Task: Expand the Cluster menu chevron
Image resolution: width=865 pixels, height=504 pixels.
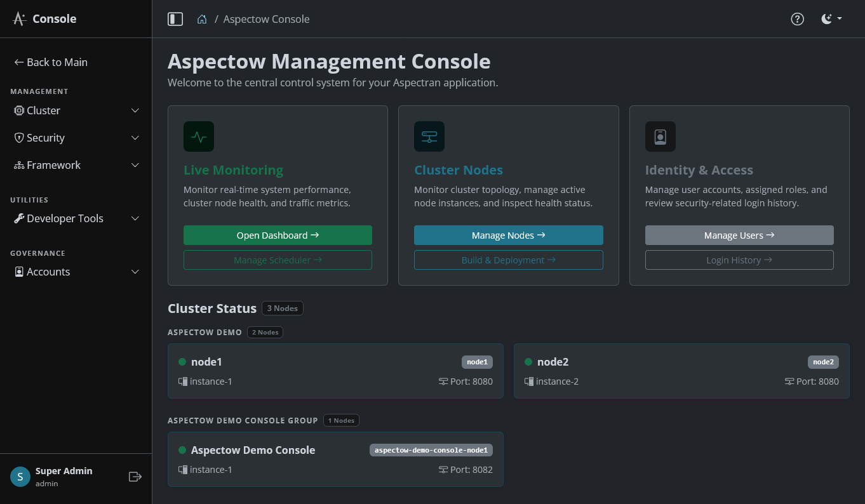Action: [135, 110]
